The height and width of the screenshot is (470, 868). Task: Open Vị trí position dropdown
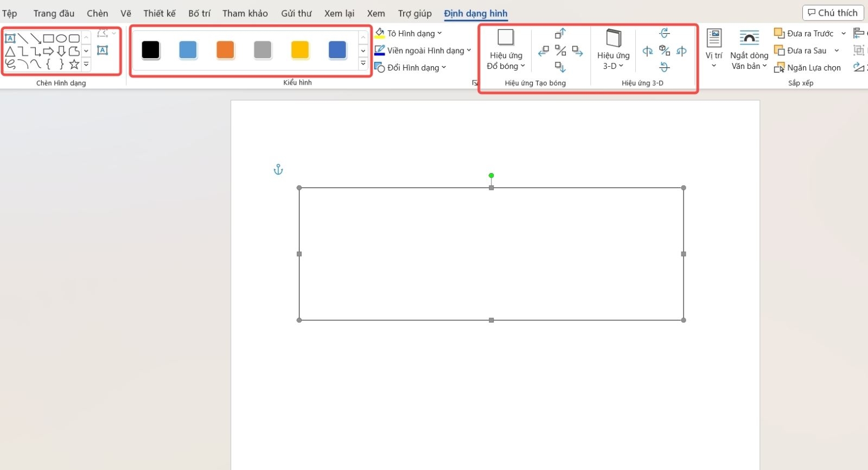714,50
